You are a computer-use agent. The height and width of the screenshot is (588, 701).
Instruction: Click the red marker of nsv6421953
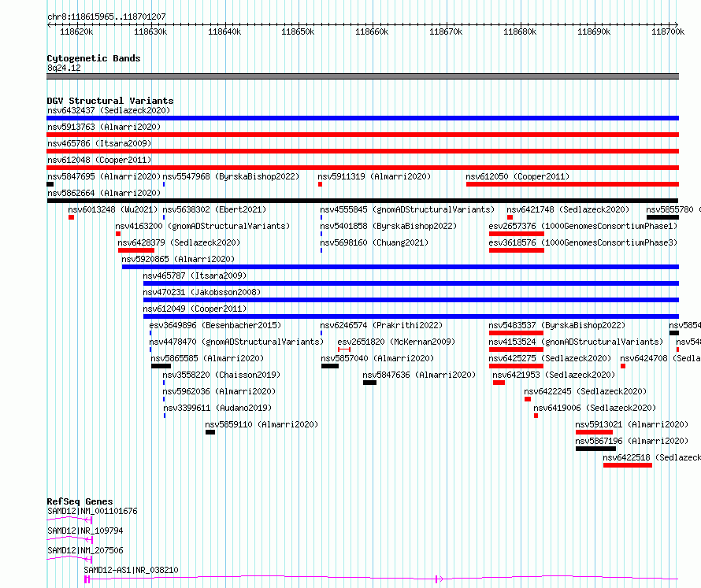pyautogui.click(x=499, y=383)
